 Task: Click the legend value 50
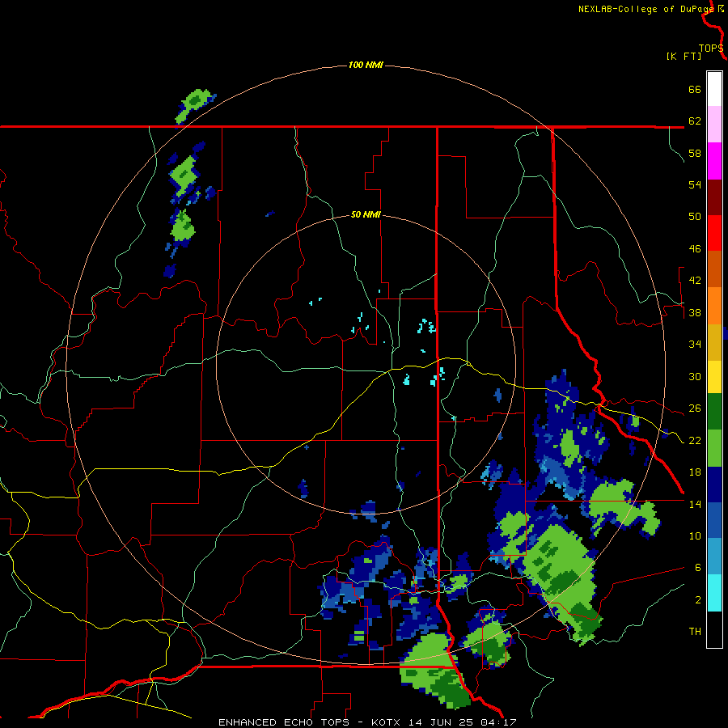click(x=695, y=217)
